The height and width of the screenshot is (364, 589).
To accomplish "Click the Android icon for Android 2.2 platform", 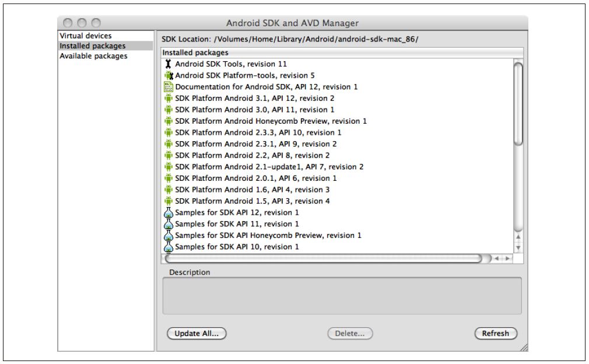I will (169, 156).
